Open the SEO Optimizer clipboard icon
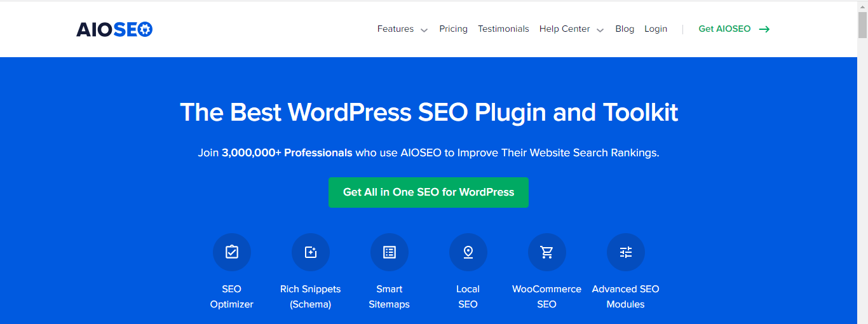868x324 pixels. pyautogui.click(x=232, y=252)
